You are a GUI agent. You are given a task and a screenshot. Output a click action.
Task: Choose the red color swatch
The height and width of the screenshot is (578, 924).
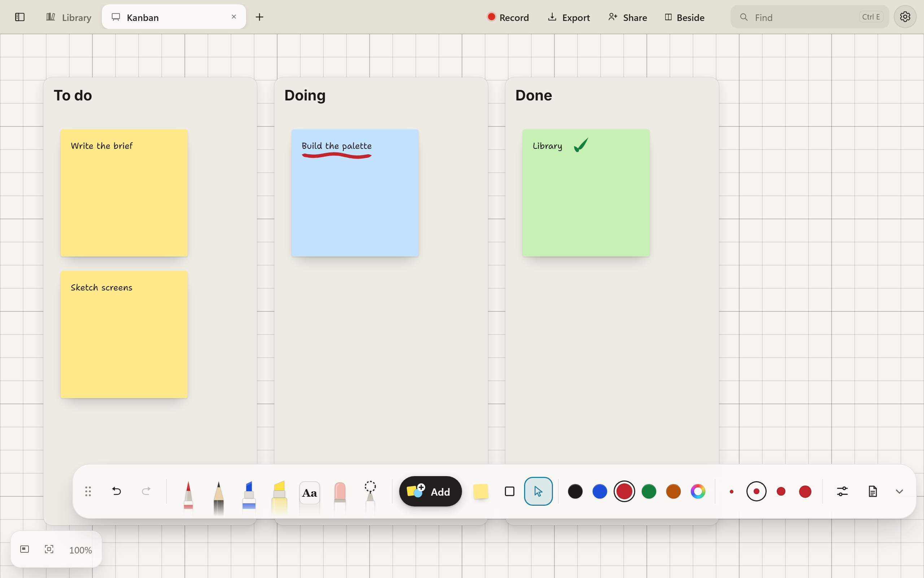[624, 491]
